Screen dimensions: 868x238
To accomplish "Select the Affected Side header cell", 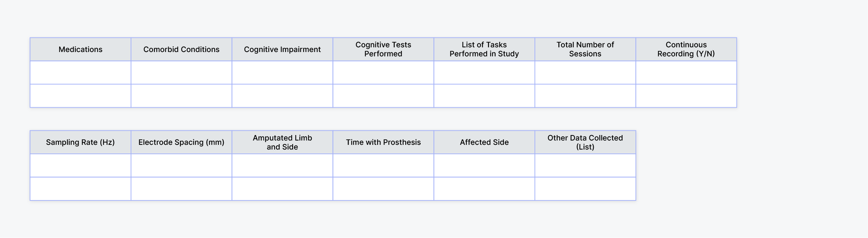I will [484, 142].
